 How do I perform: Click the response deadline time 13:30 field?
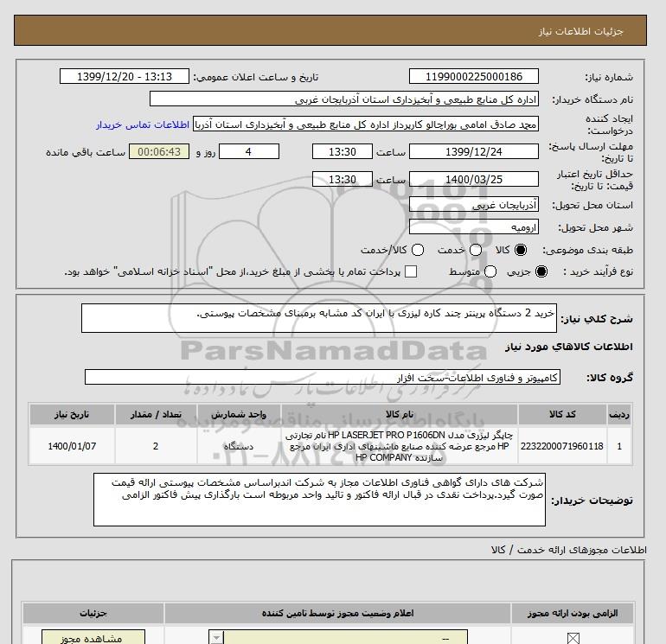(342, 151)
